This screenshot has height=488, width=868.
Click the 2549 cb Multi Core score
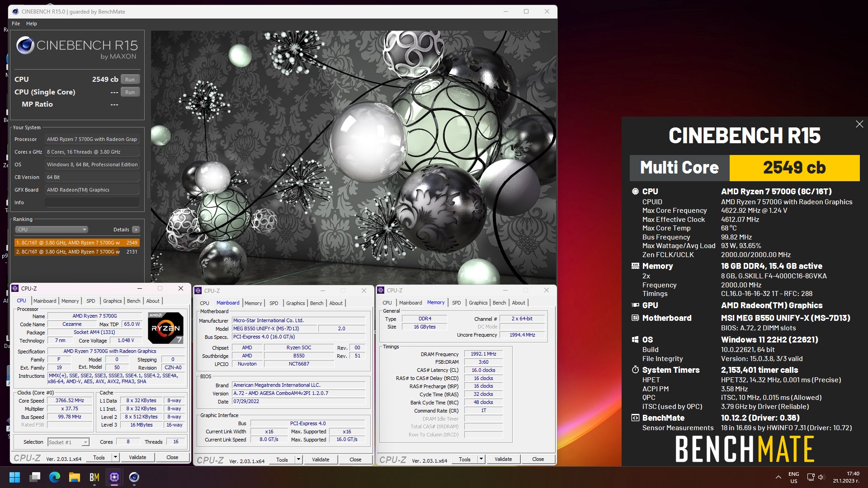coord(794,168)
